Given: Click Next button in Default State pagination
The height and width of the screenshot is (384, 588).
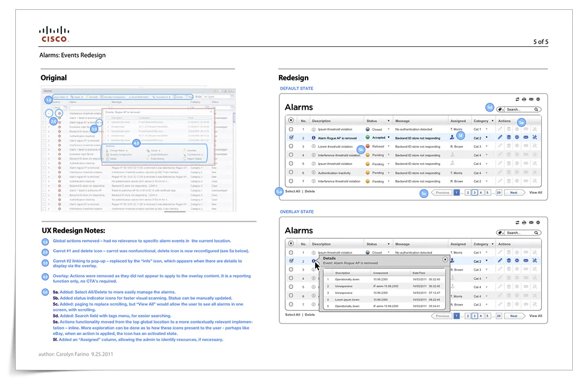Looking at the screenshot, I should point(514,193).
